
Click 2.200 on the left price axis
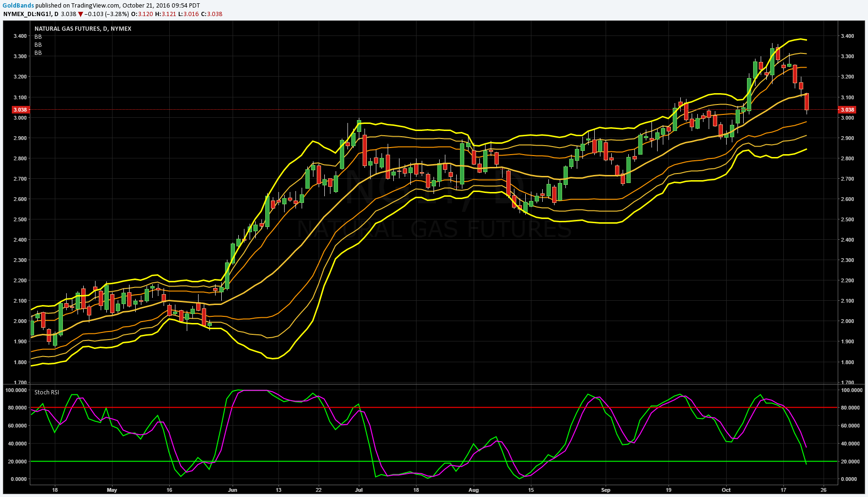pos(20,280)
